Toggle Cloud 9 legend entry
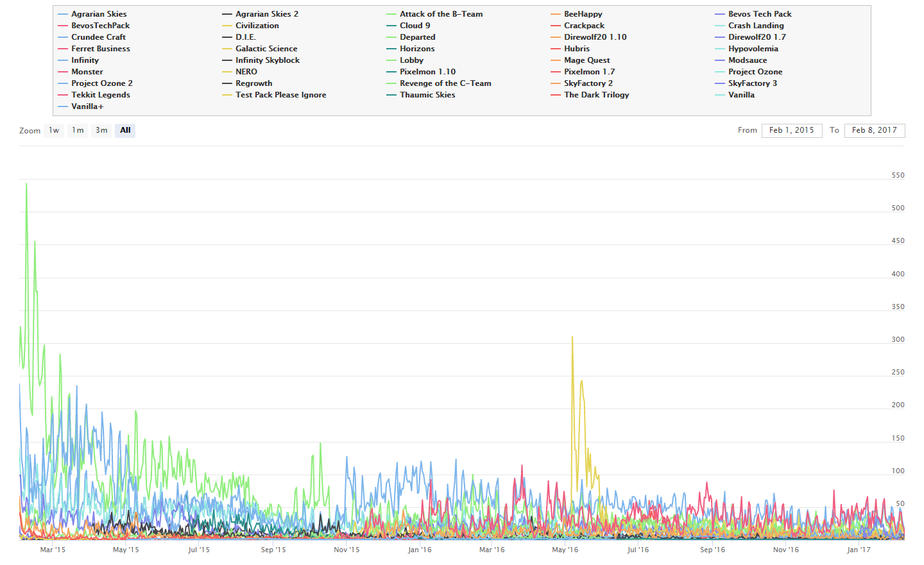Screen dimensions: 924x565 pyautogui.click(x=408, y=26)
